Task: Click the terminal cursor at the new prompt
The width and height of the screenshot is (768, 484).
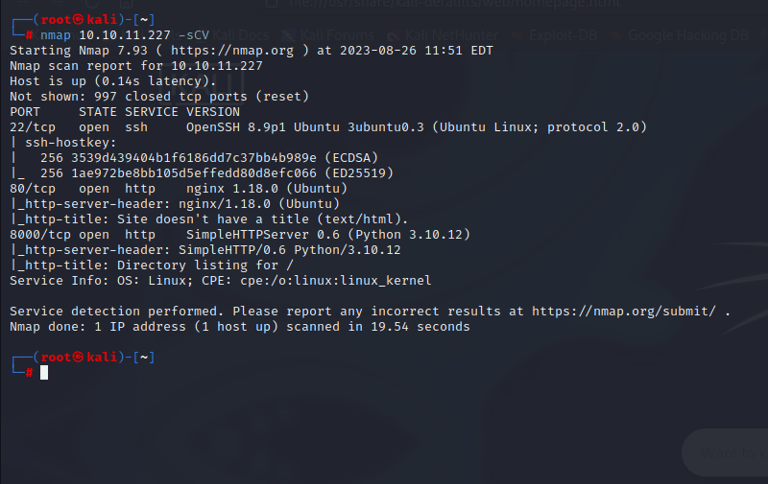Action: (44, 372)
